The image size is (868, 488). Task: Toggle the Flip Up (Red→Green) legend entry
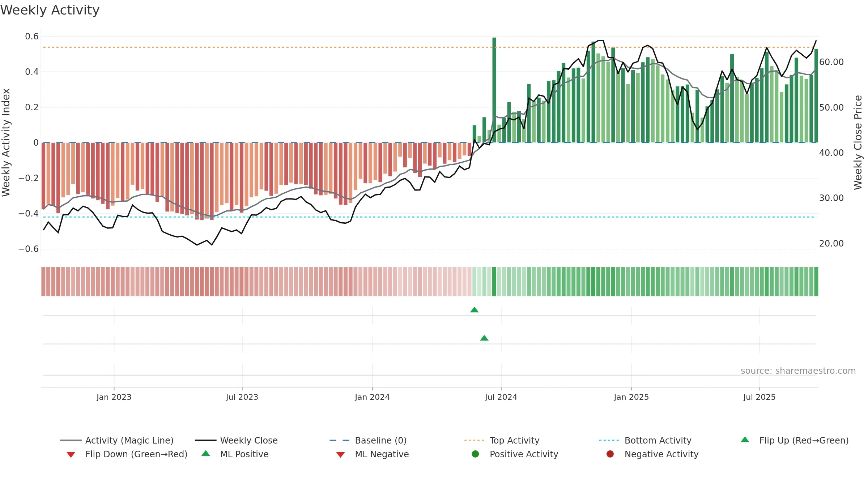pyautogui.click(x=795, y=440)
